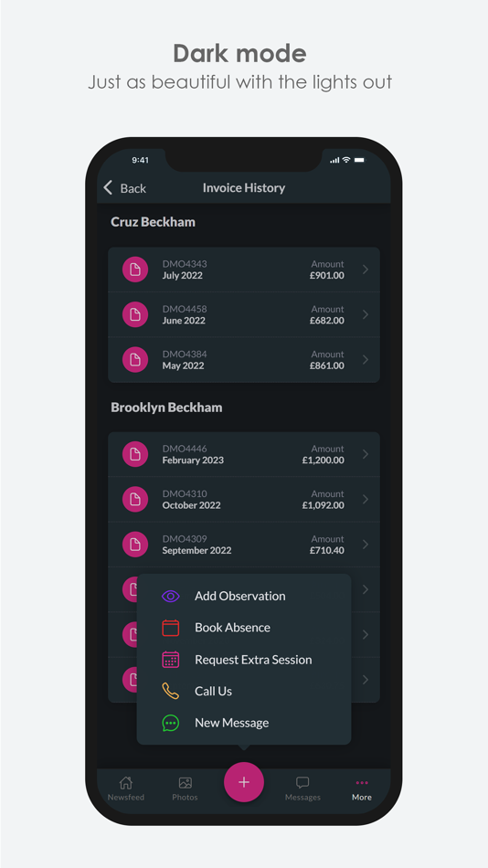This screenshot has width=488, height=868.
Task: Select the September 2022 invoice row
Action: coord(244,545)
